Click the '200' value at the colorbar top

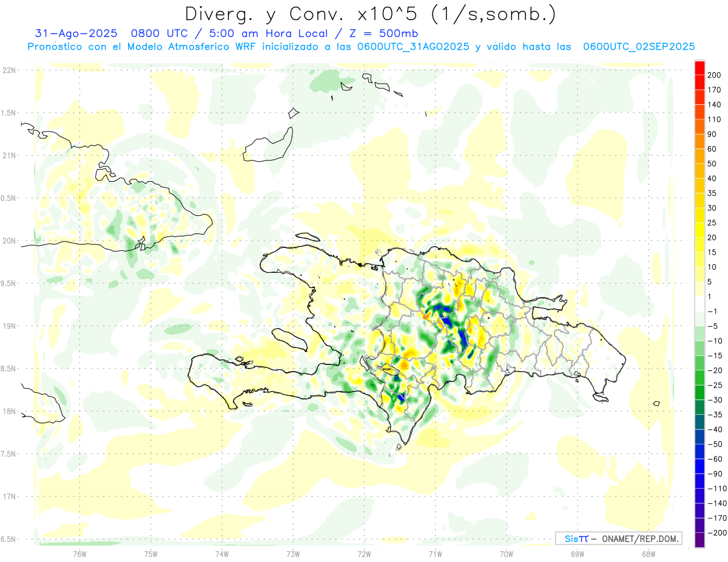714,75
